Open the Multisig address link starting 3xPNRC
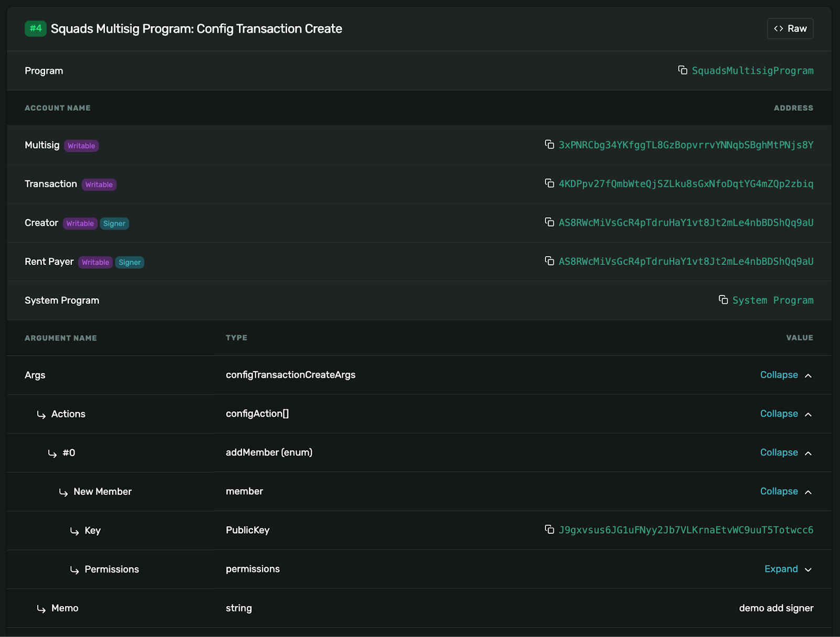Screen dimensions: 840x637 coord(686,145)
